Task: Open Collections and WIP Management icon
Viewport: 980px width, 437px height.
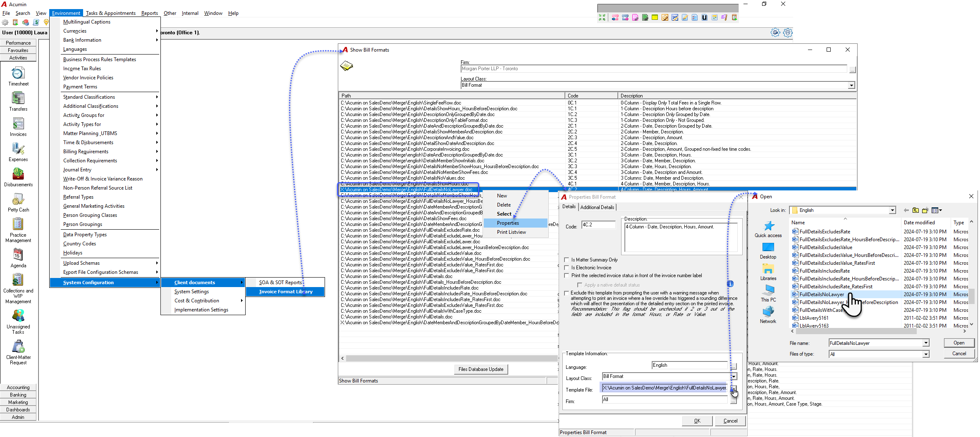Action: pos(18,280)
